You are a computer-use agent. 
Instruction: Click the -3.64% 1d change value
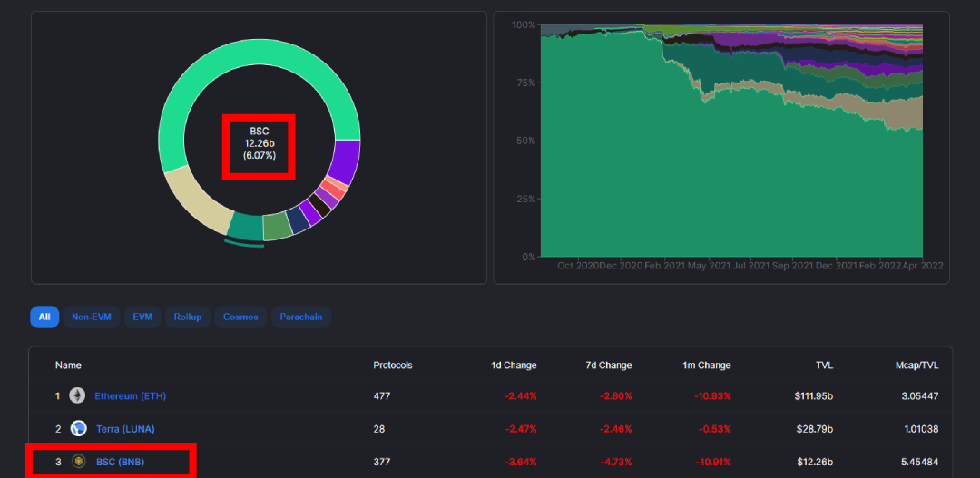(521, 463)
